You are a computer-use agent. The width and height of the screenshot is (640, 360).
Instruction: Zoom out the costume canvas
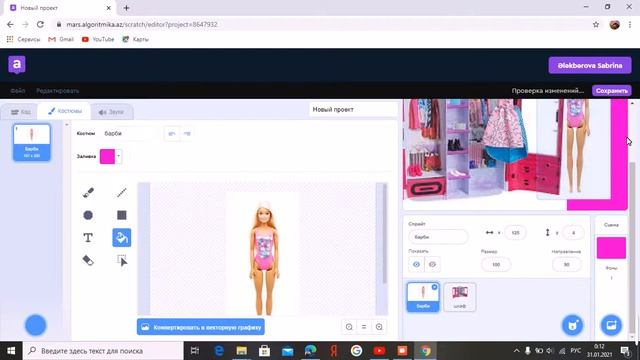[349, 327]
